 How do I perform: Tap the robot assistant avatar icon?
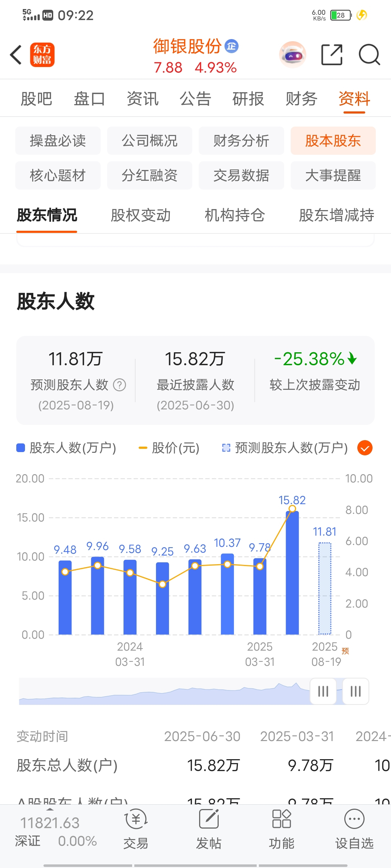[x=293, y=55]
